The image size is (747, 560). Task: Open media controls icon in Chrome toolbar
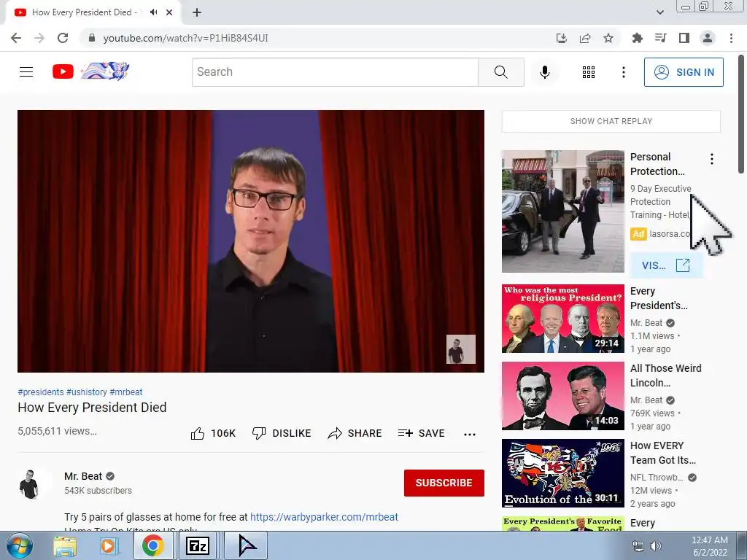coord(660,38)
